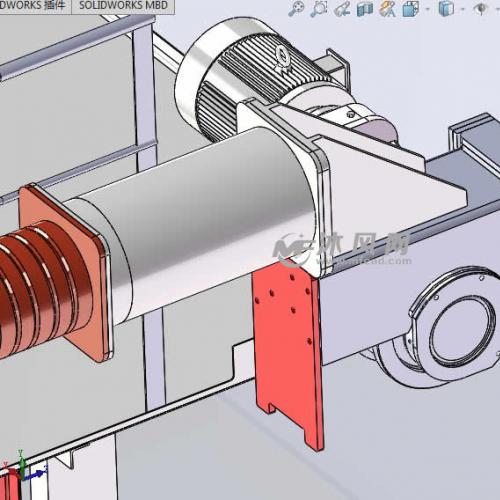This screenshot has width=500, height=500.
Task: Select the Zoom to Area tool
Action: tap(319, 9)
